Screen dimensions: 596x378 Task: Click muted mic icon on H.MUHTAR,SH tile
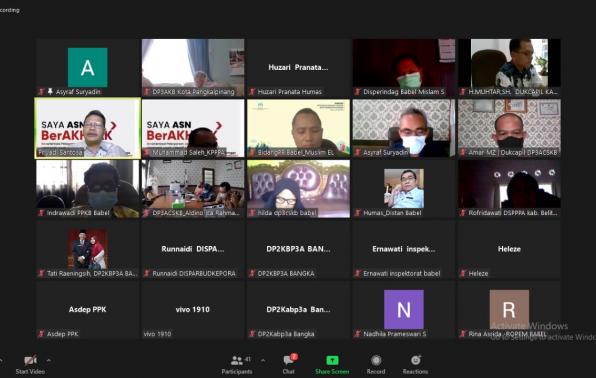point(463,92)
